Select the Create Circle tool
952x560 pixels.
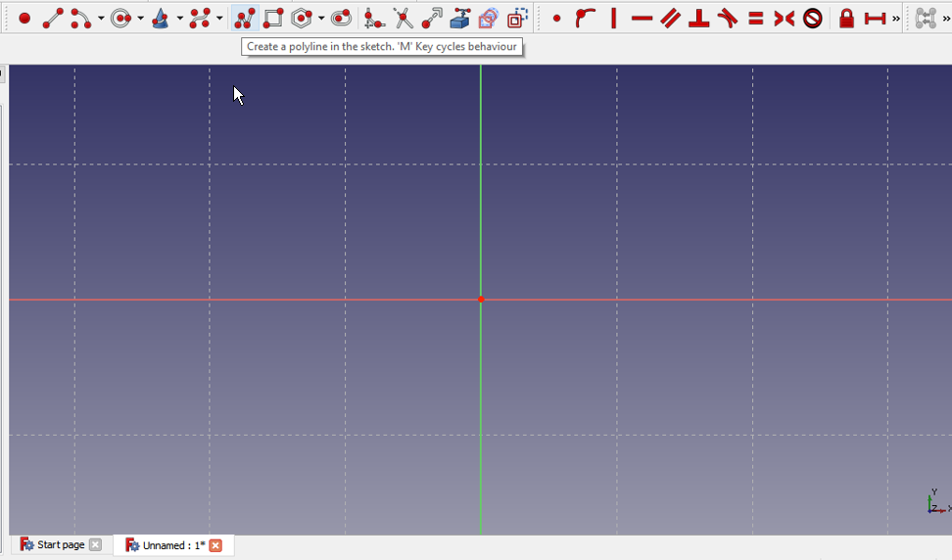(x=121, y=19)
